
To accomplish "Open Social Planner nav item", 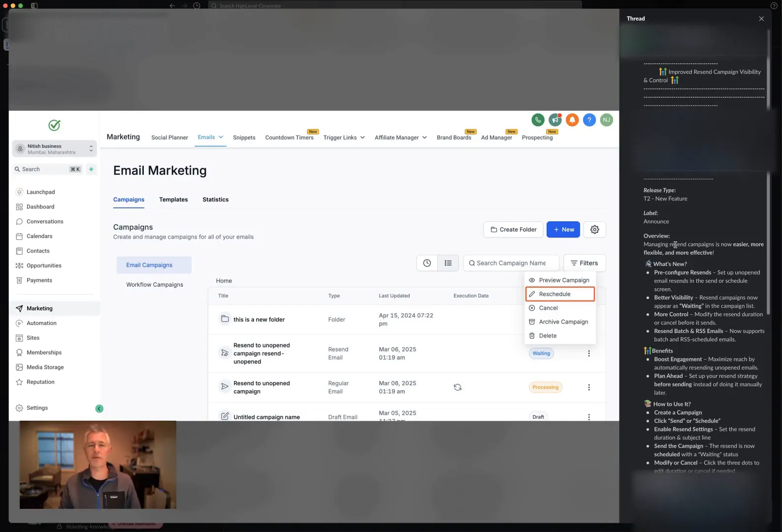I will click(169, 137).
